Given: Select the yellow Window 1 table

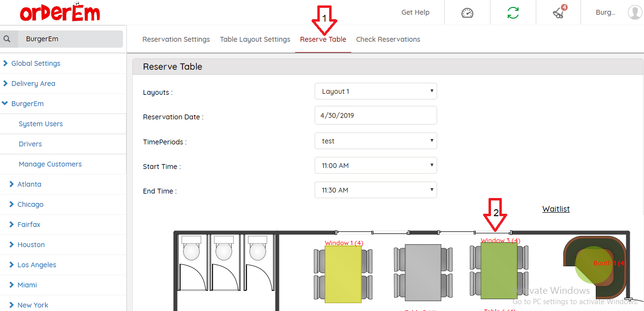Looking at the screenshot, I should 343,274.
